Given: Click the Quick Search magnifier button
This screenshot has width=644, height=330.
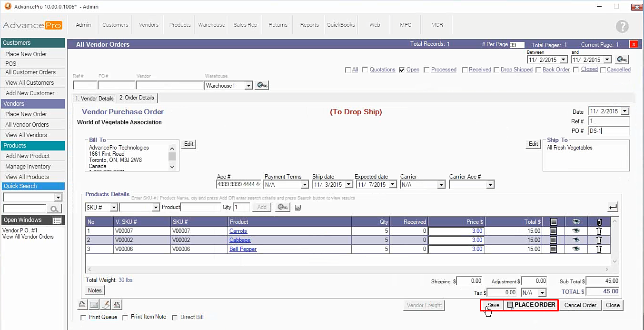Looking at the screenshot, I should [54, 209].
